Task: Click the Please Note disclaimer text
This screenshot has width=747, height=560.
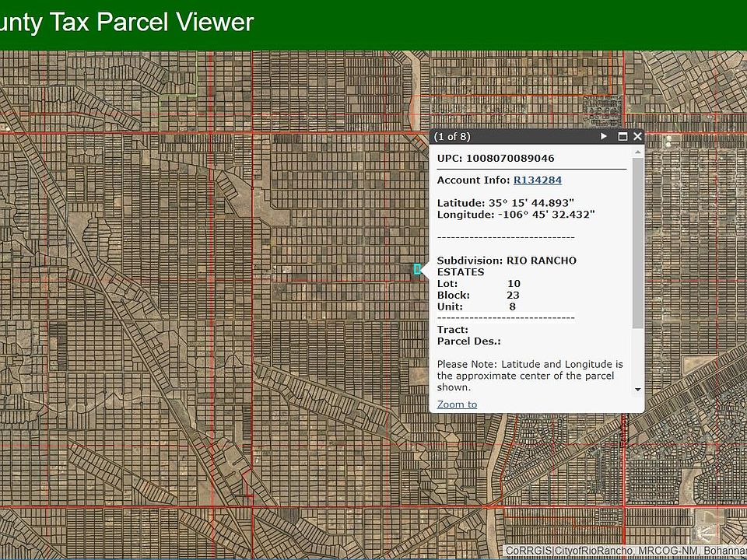Action: (530, 375)
